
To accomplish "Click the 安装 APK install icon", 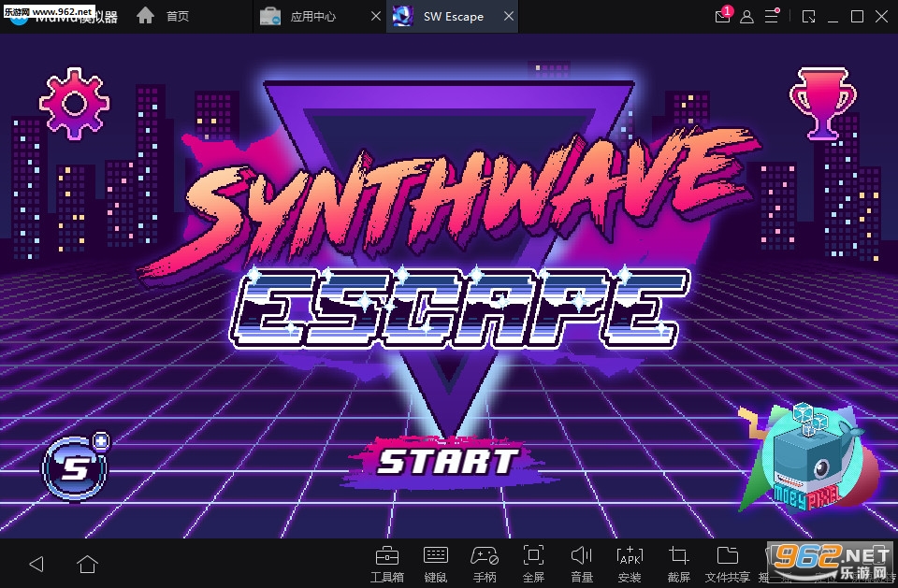I will tap(630, 564).
